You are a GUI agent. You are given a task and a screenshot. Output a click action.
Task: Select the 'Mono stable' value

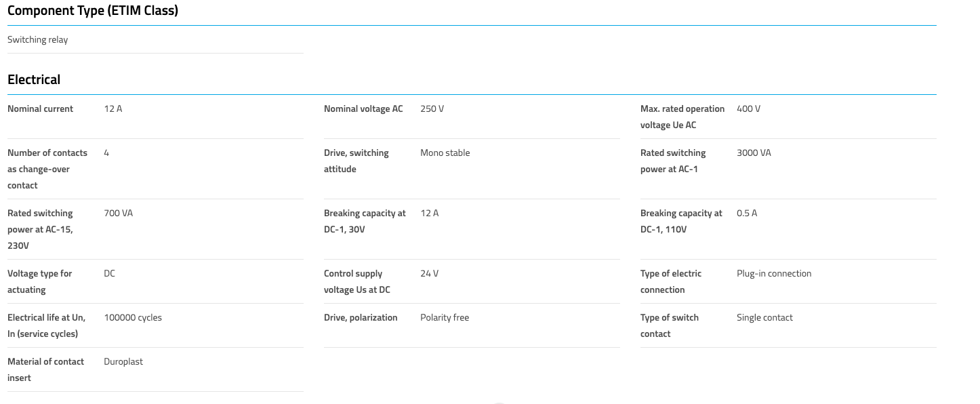coord(445,153)
